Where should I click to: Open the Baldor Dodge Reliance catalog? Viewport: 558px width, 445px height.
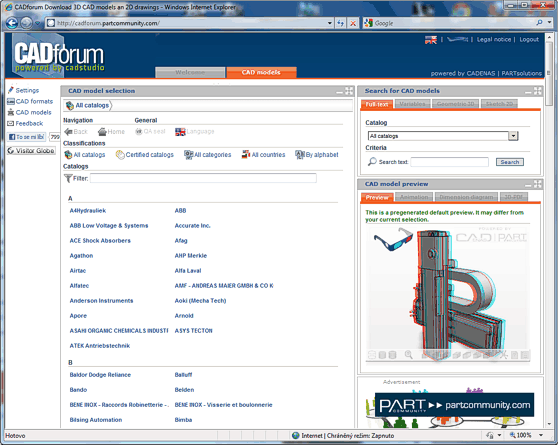tap(100, 375)
